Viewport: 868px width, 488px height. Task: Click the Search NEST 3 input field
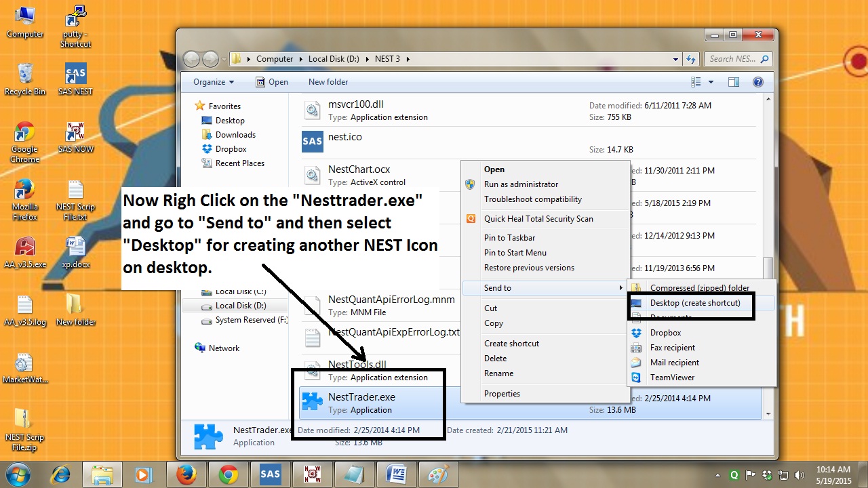coord(738,59)
